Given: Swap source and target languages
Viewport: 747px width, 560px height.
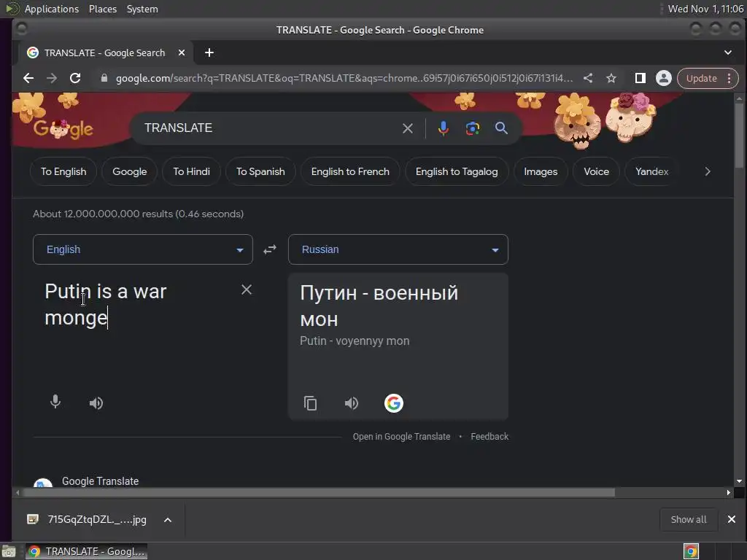Looking at the screenshot, I should [x=270, y=249].
